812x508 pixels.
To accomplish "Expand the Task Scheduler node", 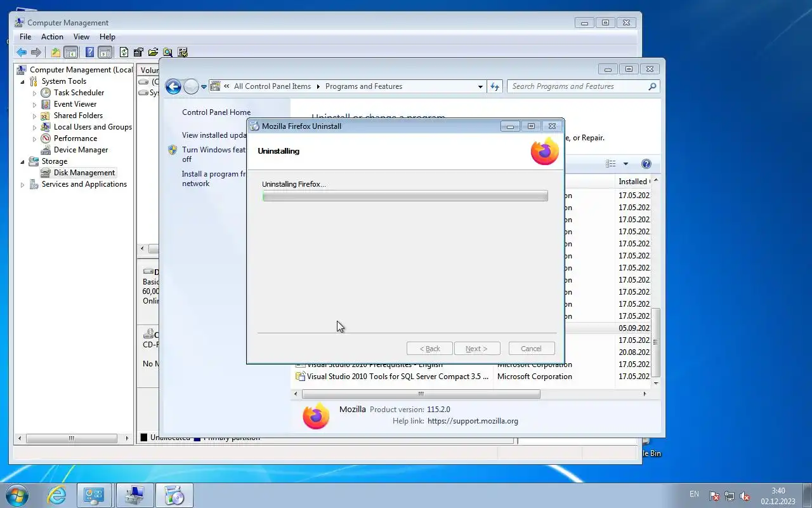I will tap(35, 93).
